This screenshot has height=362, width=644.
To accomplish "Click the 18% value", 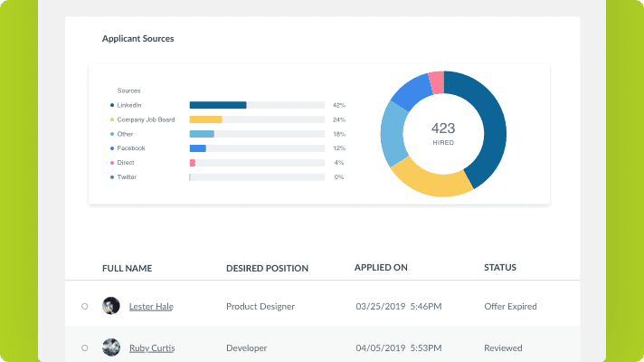I will (339, 134).
